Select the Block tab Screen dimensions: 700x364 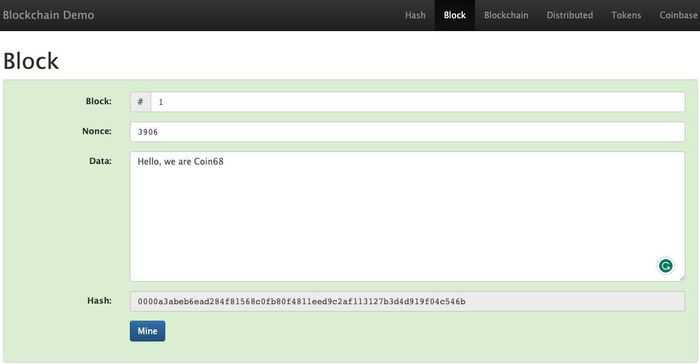click(x=454, y=15)
